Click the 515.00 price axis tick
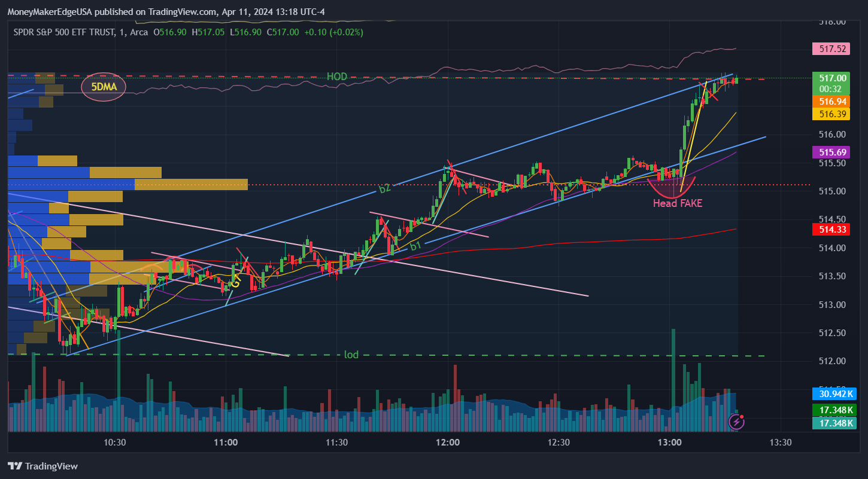This screenshot has width=868, height=479. (x=831, y=191)
